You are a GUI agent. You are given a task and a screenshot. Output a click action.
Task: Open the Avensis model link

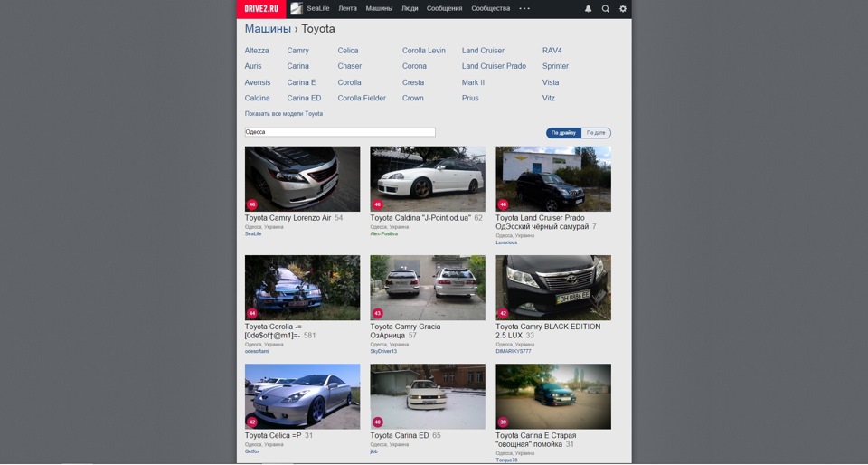[258, 82]
